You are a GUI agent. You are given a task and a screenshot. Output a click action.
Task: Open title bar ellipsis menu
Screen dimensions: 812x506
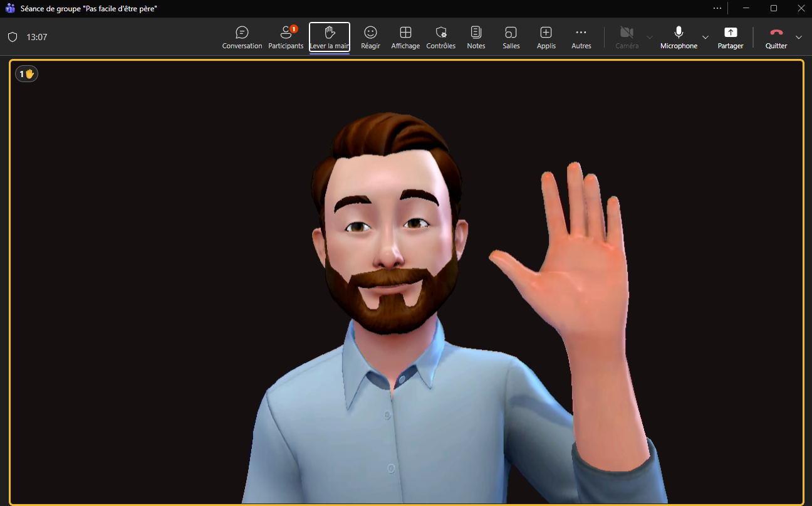[x=717, y=8]
